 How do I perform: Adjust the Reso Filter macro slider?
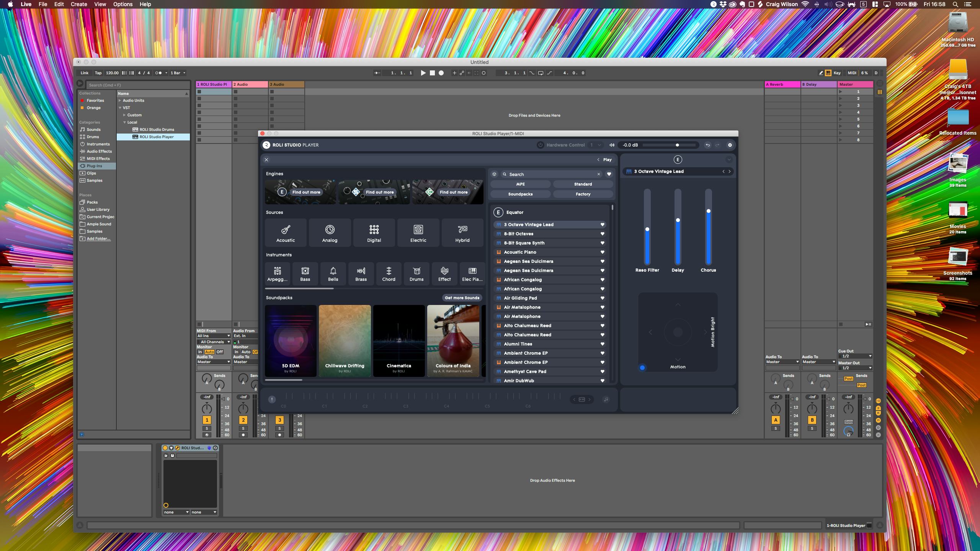(x=647, y=229)
